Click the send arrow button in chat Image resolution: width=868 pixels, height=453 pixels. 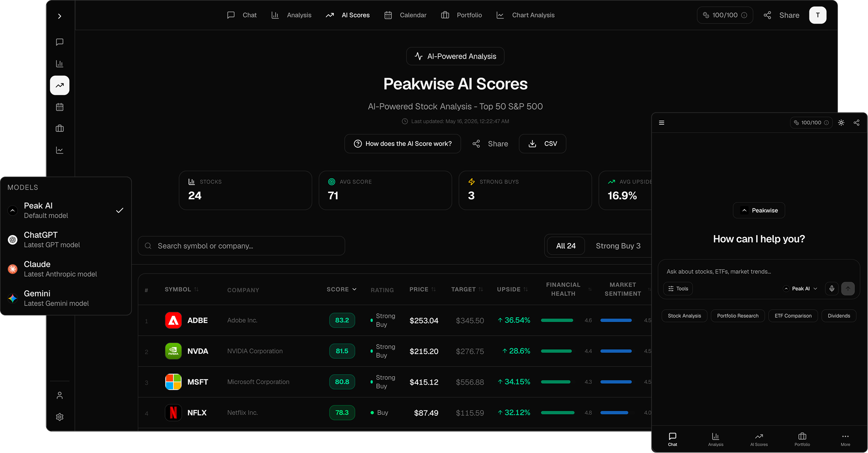848,289
